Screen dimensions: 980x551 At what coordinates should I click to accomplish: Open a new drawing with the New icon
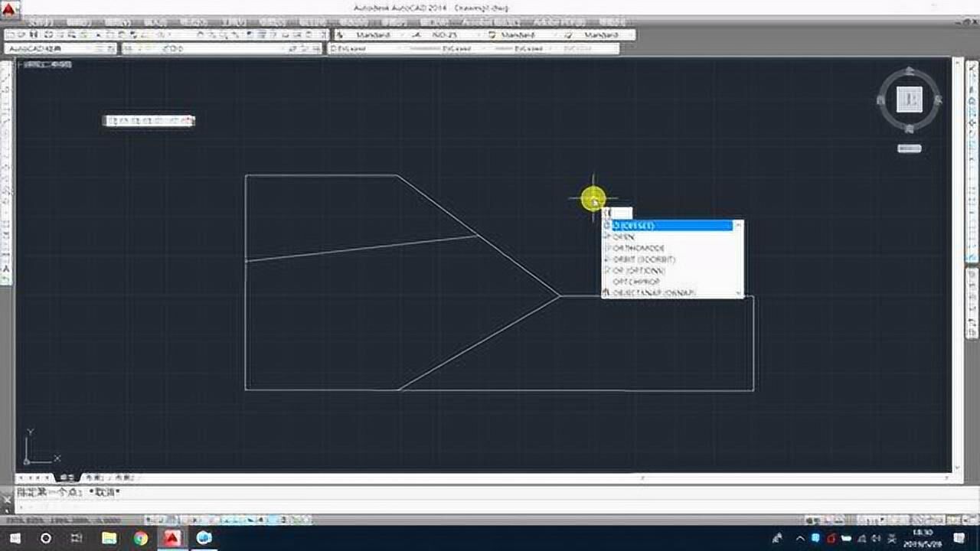point(9,35)
